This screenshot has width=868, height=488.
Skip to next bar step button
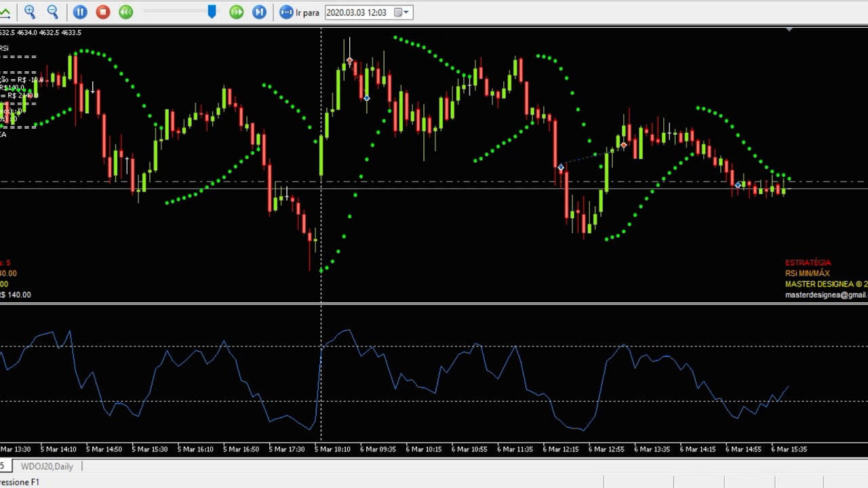[x=260, y=12]
